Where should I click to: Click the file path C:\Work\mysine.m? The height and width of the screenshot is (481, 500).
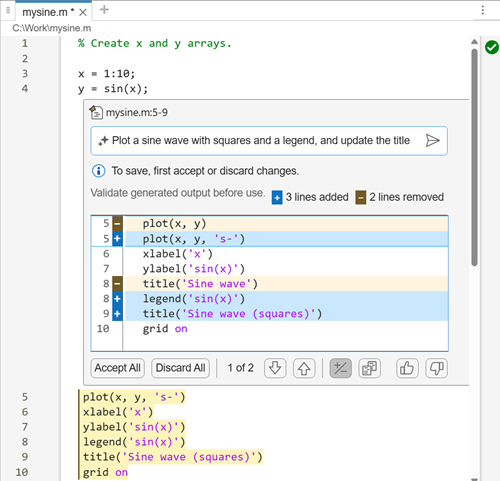(52, 28)
